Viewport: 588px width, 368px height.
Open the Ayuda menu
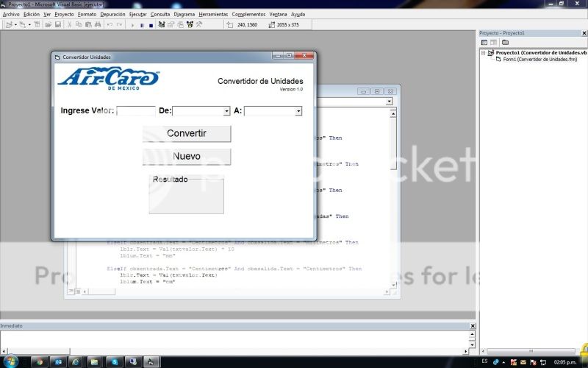pos(298,14)
